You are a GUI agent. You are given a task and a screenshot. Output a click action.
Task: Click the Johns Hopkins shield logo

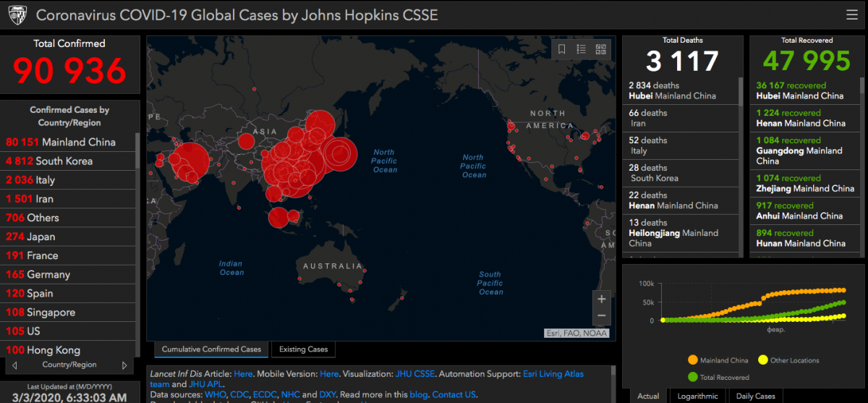17,14
